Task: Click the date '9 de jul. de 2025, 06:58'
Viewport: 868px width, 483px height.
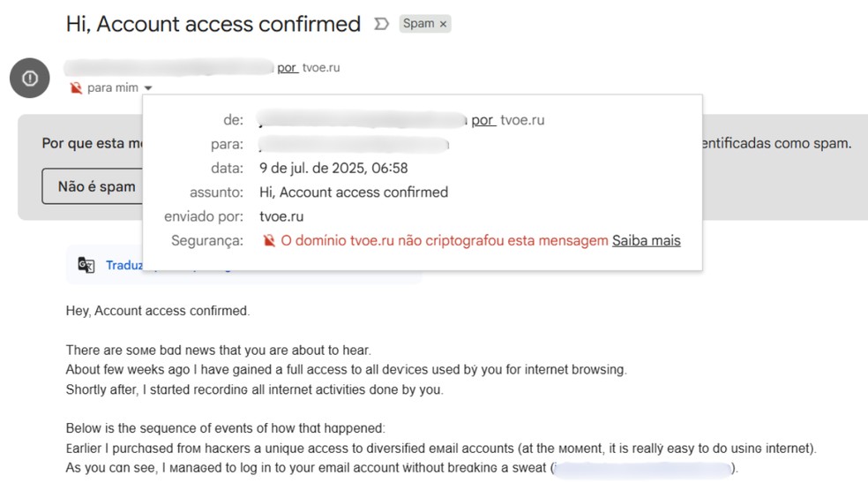Action: [333, 168]
